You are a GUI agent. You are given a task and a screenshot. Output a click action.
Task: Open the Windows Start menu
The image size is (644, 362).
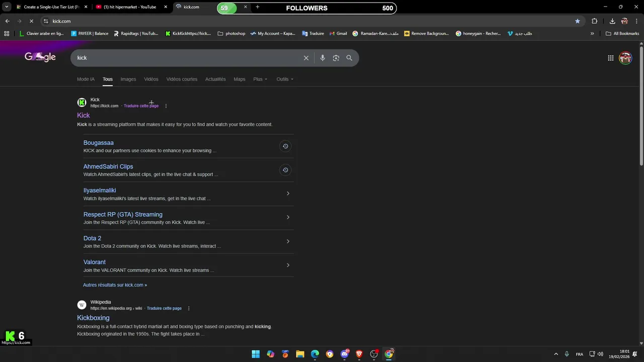point(256,354)
